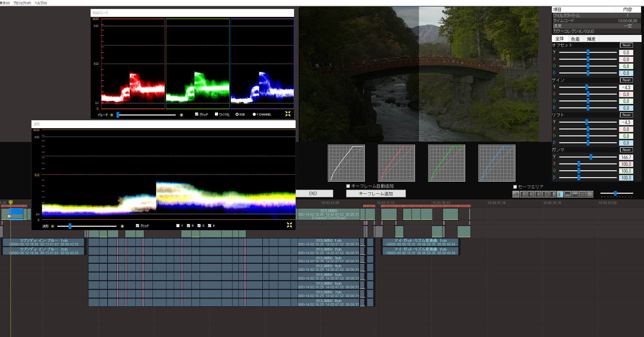The image size is (644, 337).
Task: Select the Y CHANNEL radio button
Action: (x=254, y=114)
